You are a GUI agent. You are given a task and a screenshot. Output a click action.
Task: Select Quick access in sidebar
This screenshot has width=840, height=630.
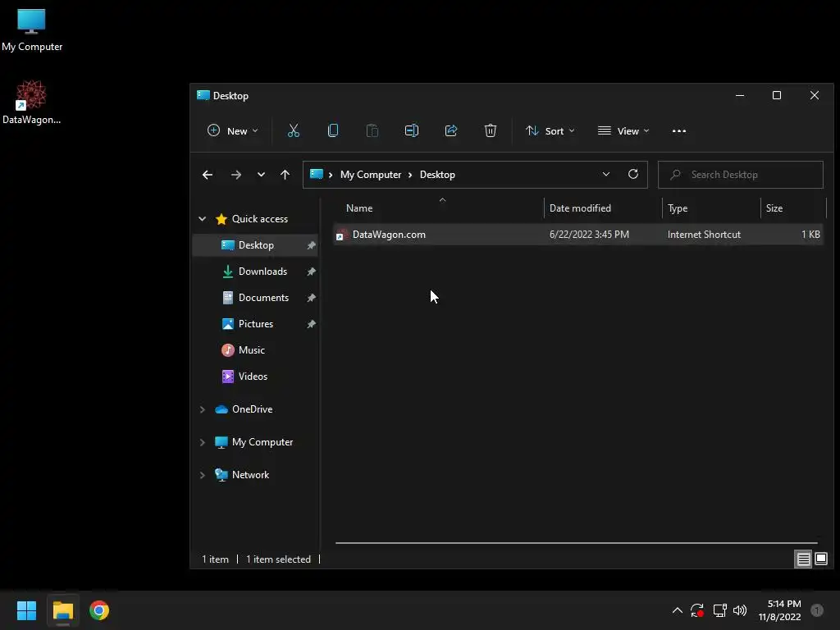(x=260, y=219)
